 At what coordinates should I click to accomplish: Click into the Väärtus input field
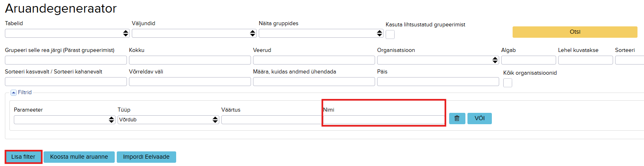click(271, 120)
